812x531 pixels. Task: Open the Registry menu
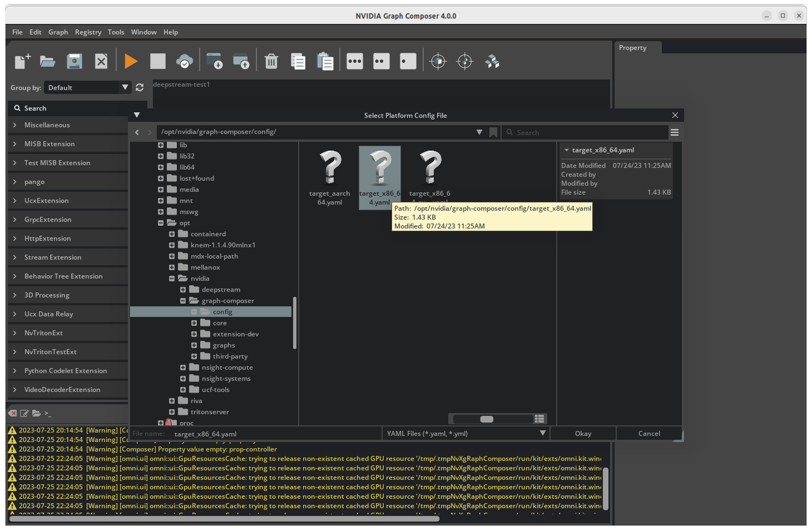[88, 32]
